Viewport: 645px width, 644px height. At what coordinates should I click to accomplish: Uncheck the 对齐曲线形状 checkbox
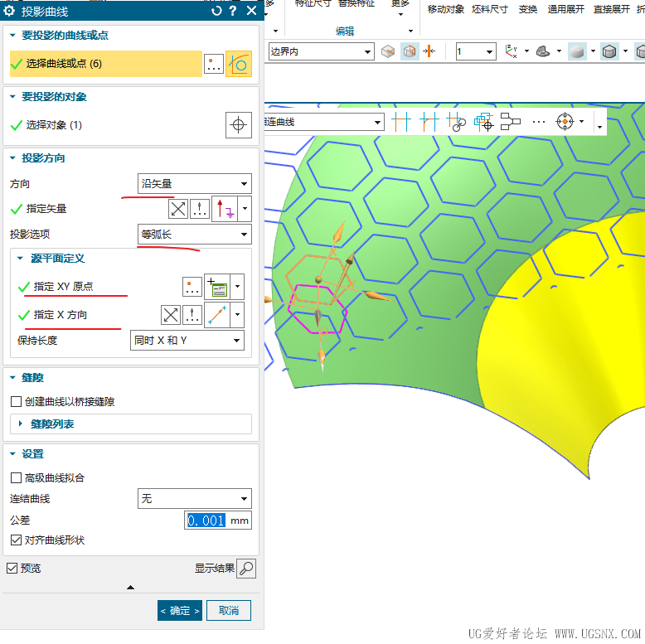pyautogui.click(x=16, y=540)
